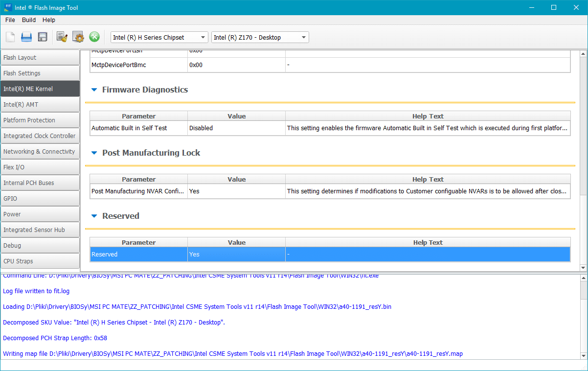Click the log pane scroll up arrow
Viewport: 588px width, 371px height.
tap(584, 278)
